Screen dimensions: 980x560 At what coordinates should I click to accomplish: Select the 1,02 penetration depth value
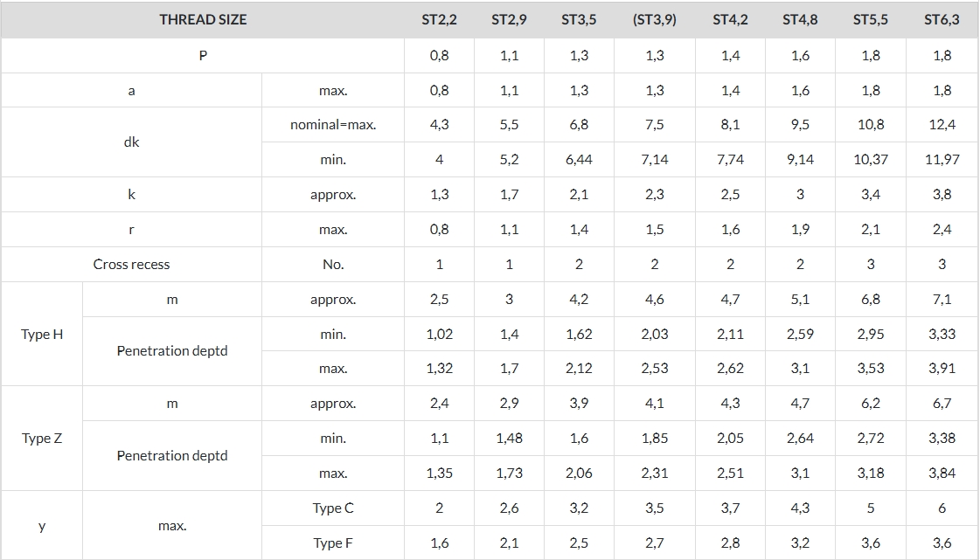point(440,334)
